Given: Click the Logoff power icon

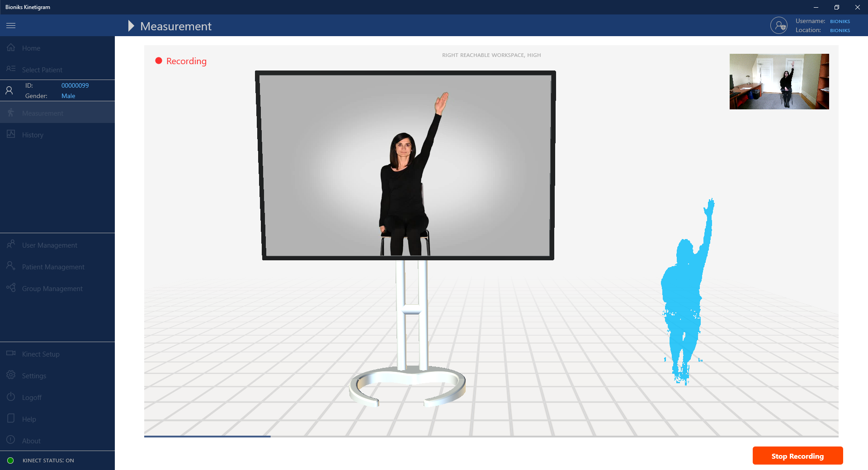Looking at the screenshot, I should pos(11,397).
